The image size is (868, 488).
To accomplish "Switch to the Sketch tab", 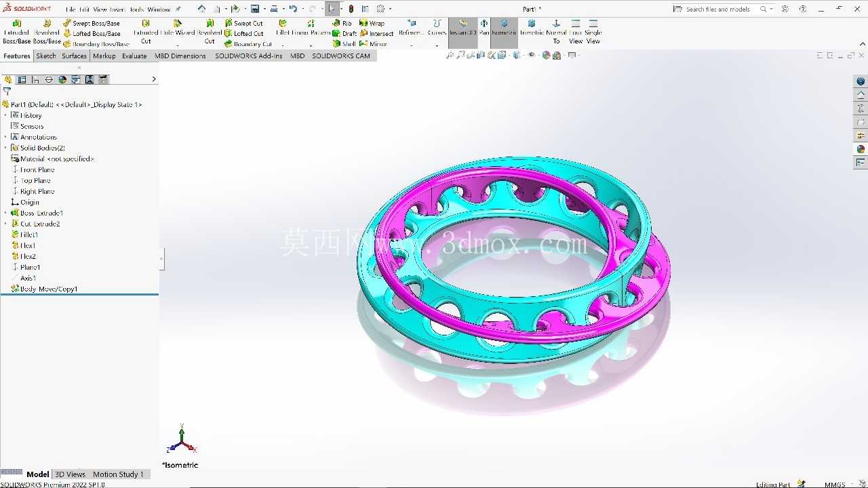I will [46, 56].
